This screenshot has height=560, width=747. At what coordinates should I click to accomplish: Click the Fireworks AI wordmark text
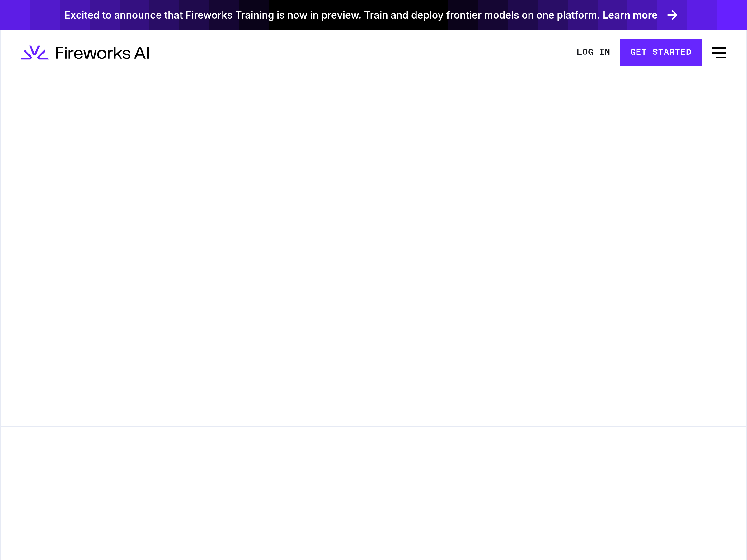click(x=102, y=53)
